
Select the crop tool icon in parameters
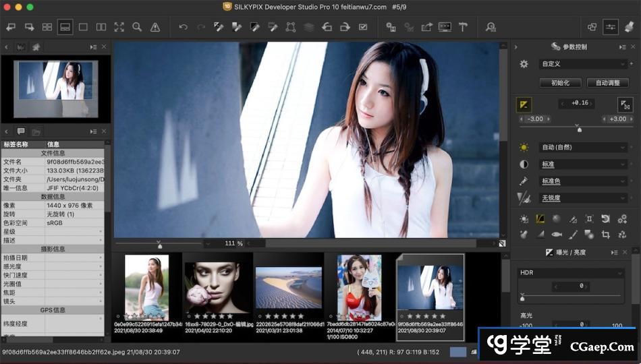[x=605, y=235]
